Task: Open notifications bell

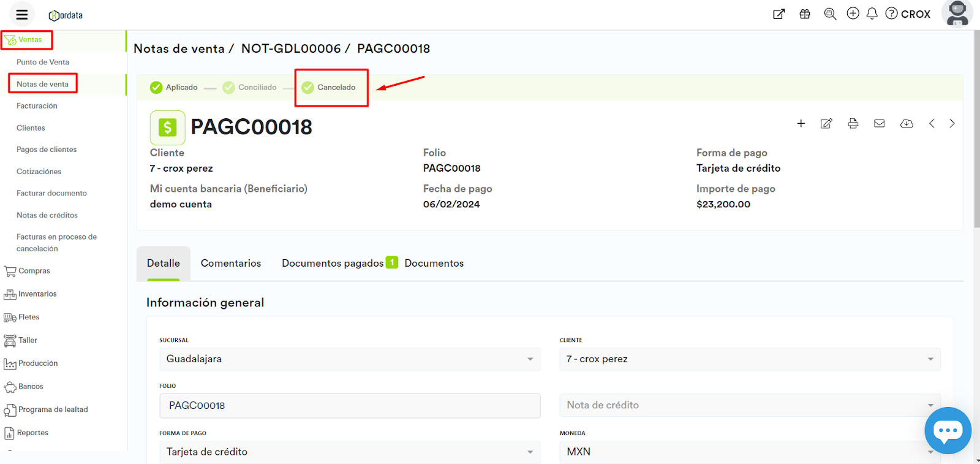Action: 872,13
